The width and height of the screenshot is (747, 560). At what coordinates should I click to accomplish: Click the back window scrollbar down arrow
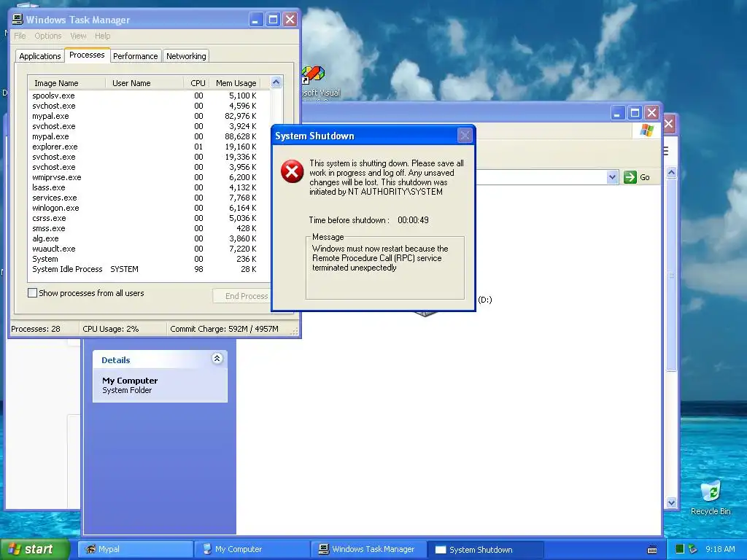point(671,503)
